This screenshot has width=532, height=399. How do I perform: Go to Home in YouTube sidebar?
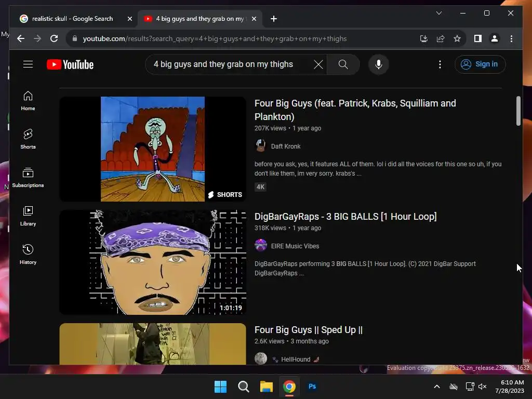28,101
